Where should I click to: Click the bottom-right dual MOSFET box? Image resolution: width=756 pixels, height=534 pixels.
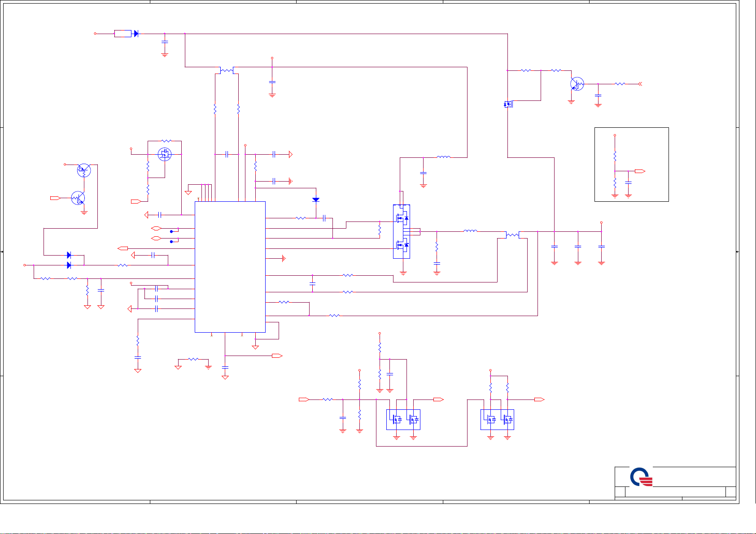(x=497, y=420)
